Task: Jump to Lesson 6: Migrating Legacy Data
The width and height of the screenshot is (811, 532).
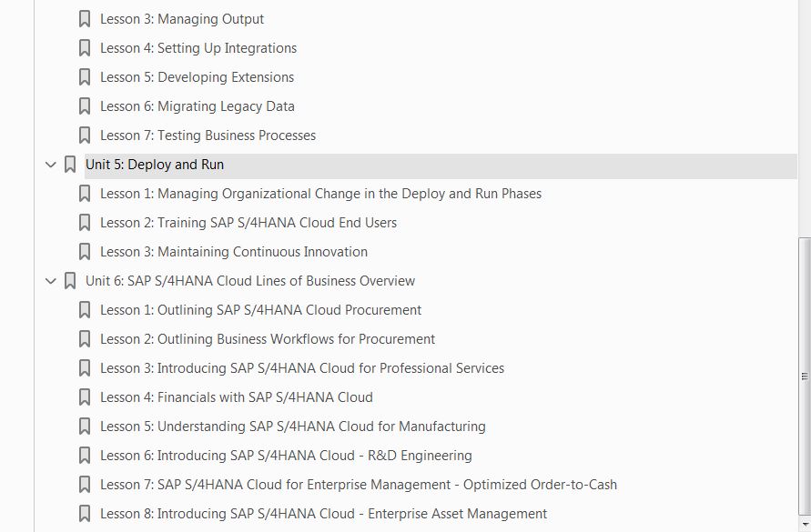Action: point(198,106)
